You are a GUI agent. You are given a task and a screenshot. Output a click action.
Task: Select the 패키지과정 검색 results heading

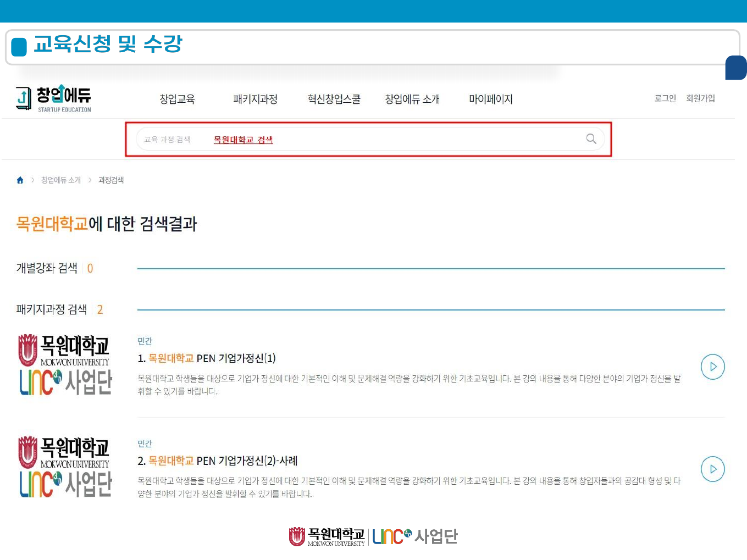pyautogui.click(x=52, y=309)
